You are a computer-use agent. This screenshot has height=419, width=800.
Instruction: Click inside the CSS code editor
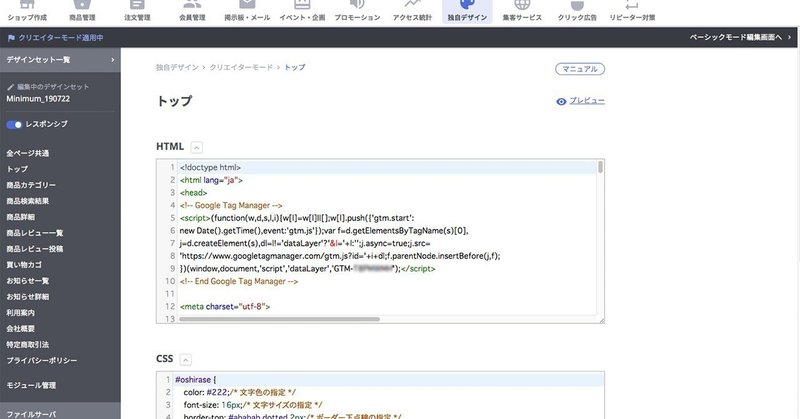pos(380,396)
